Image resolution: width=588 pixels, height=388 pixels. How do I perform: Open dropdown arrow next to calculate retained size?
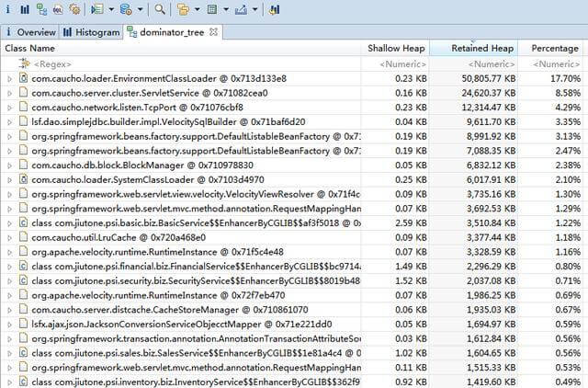[x=226, y=9]
